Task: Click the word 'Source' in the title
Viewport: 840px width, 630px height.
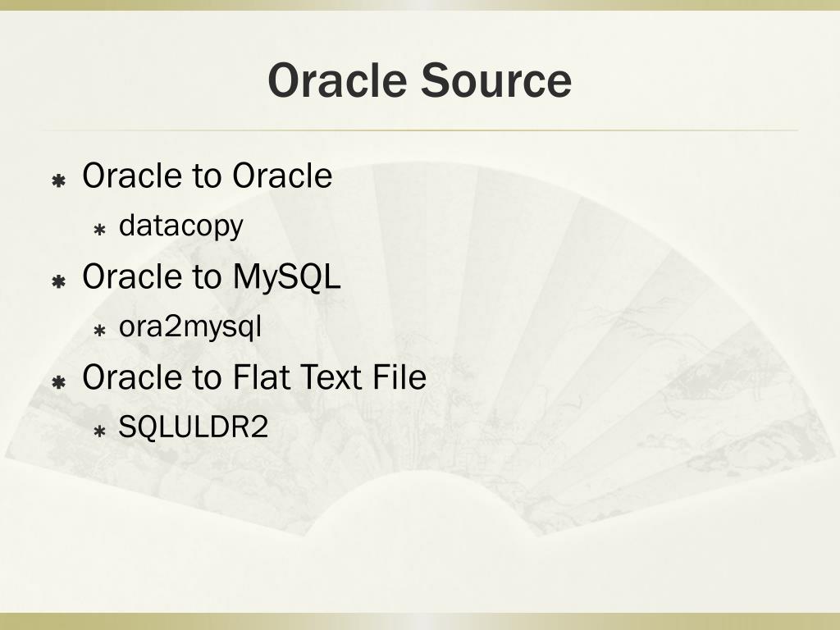Action: coord(496,80)
